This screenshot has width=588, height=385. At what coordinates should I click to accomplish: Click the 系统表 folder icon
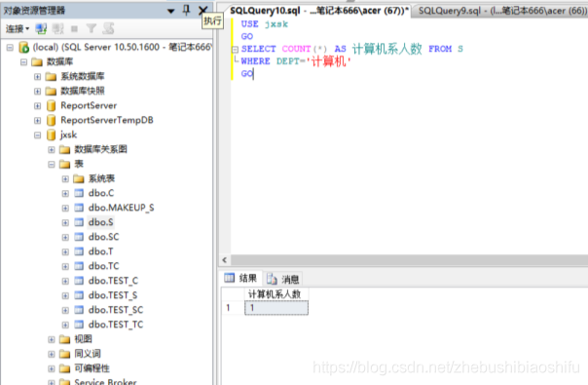click(x=79, y=178)
